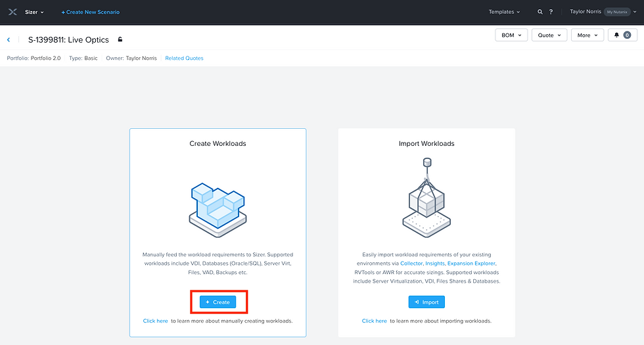Expand the Templates dropdown
The image size is (644, 345).
pos(504,12)
